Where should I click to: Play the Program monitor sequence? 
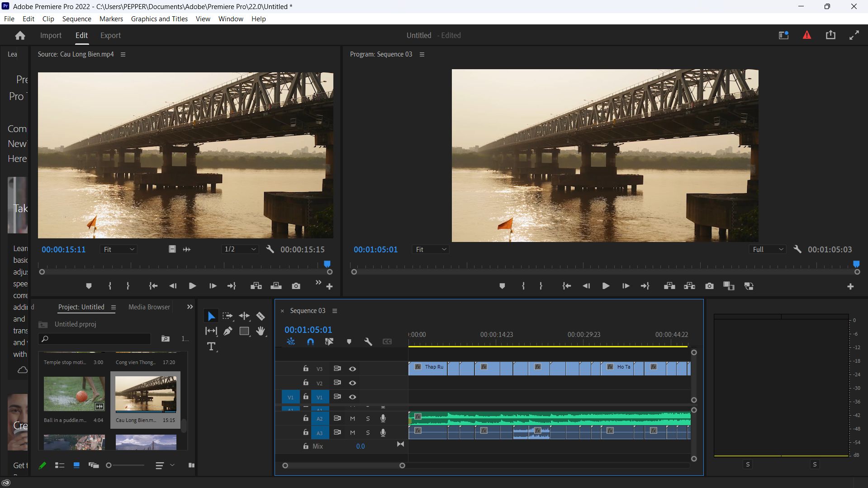pyautogui.click(x=606, y=286)
